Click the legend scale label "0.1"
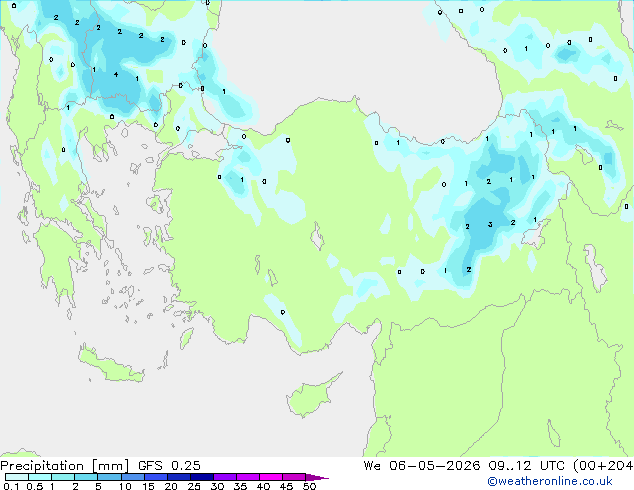The height and width of the screenshot is (490, 634). (11, 486)
